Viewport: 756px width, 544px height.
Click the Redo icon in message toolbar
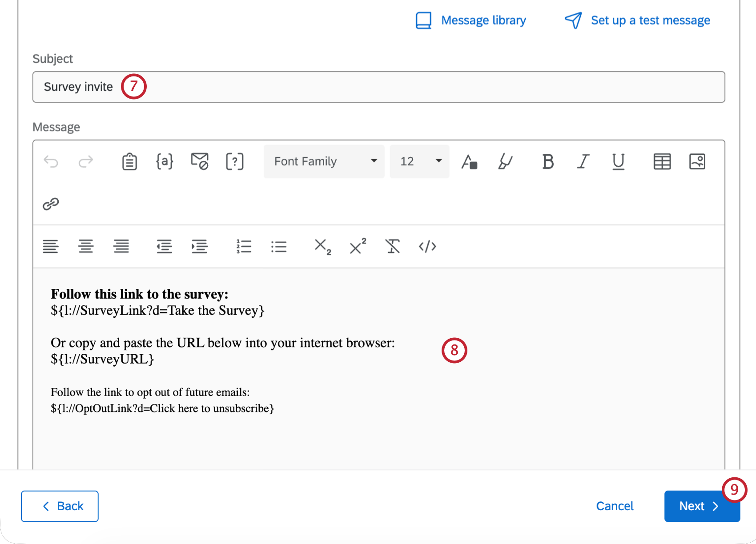click(86, 161)
